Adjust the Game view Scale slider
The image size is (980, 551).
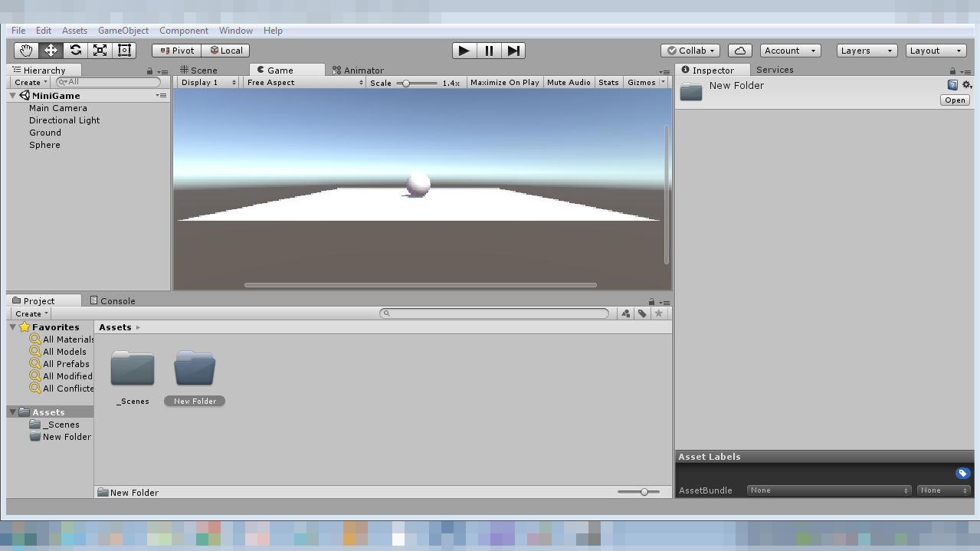tap(405, 83)
